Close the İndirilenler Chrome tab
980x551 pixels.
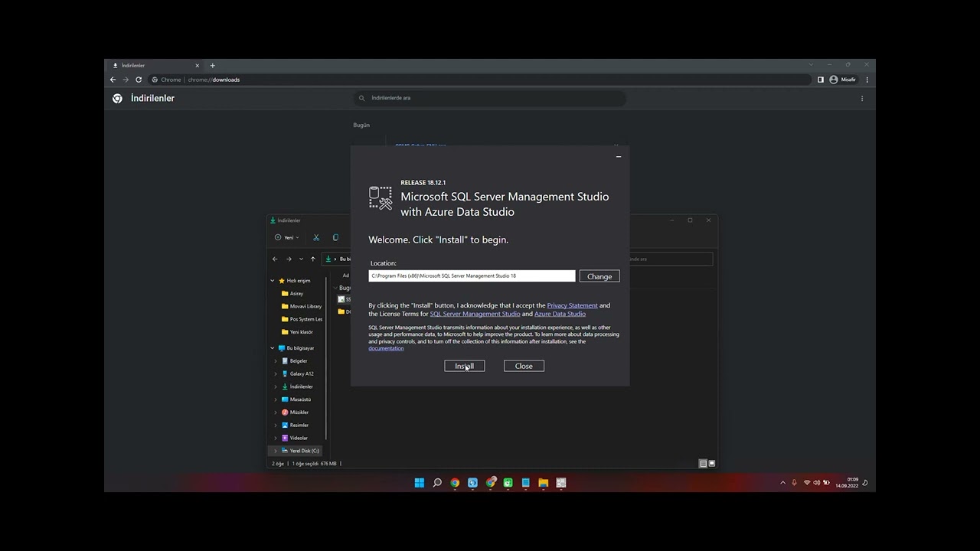pyautogui.click(x=197, y=65)
